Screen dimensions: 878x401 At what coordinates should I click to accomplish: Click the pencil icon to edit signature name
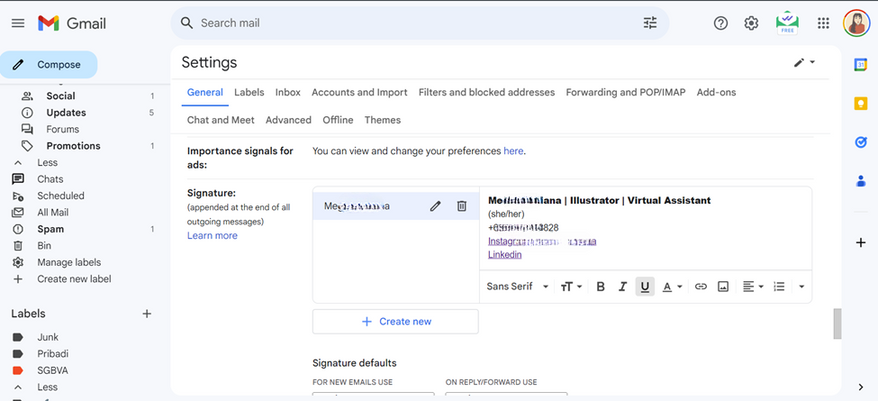[x=435, y=206]
